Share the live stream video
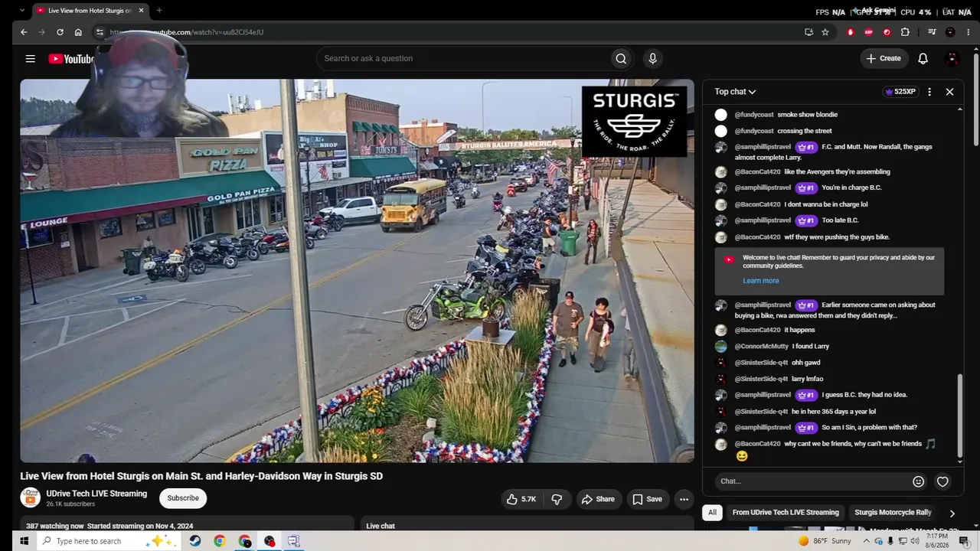Image resolution: width=980 pixels, height=551 pixels. coord(597,499)
